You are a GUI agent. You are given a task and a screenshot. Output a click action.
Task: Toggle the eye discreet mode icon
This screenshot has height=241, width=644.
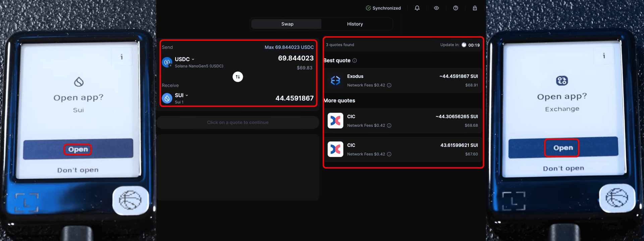tap(436, 8)
